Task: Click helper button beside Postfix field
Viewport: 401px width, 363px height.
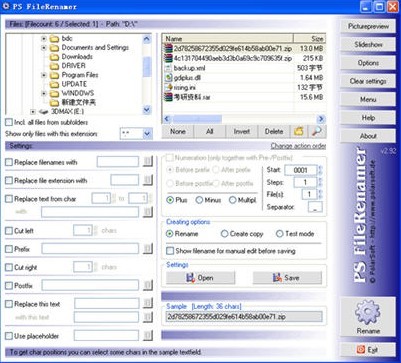Action: pyautogui.click(x=147, y=285)
